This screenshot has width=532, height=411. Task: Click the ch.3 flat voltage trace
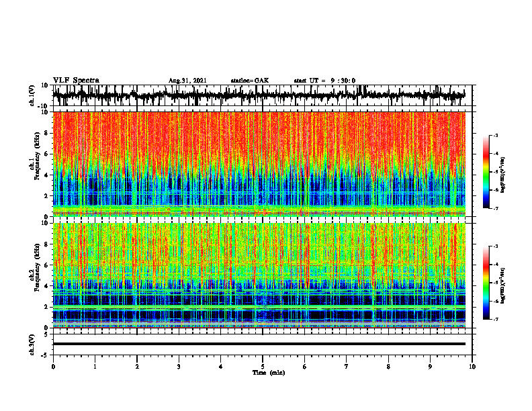coord(259,344)
